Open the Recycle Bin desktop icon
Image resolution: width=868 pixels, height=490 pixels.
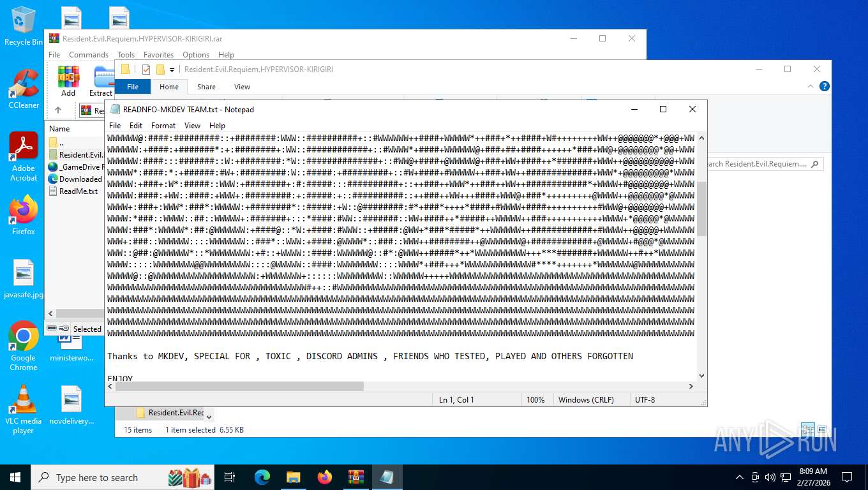point(23,27)
